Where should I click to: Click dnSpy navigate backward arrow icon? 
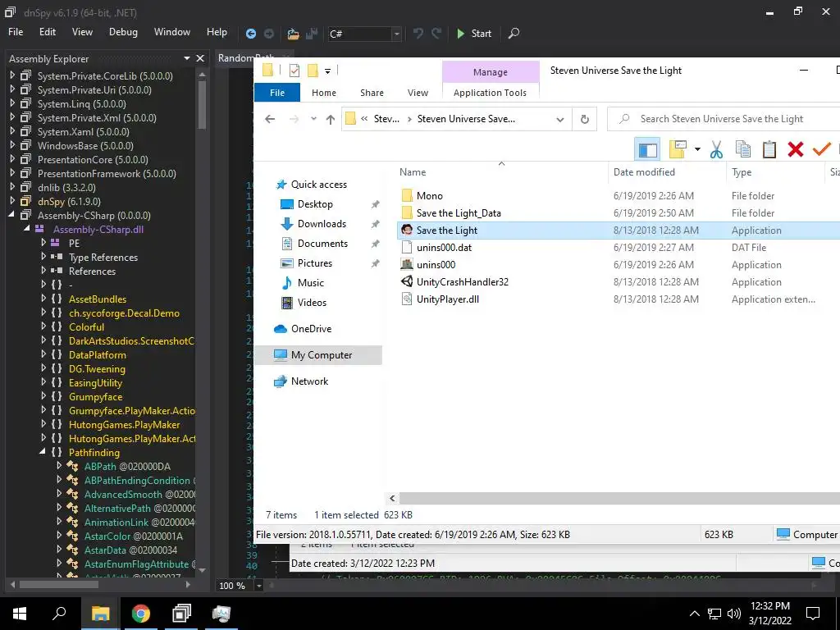[251, 33]
